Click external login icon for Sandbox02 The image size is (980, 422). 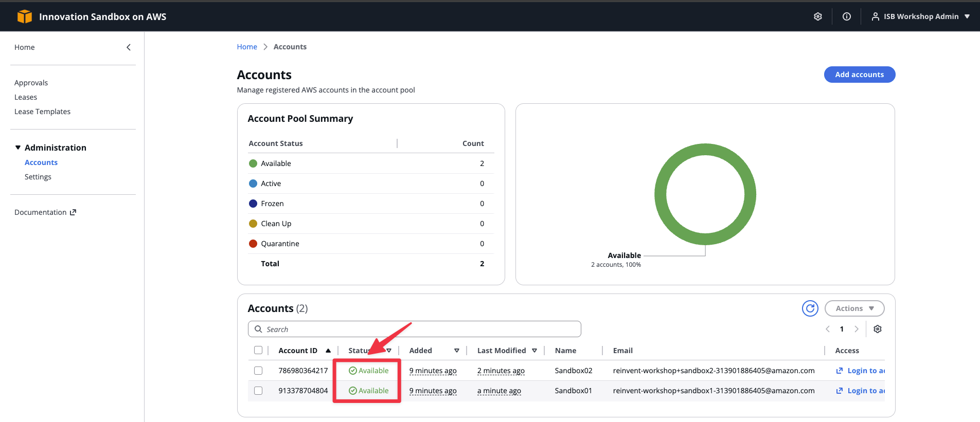coord(839,371)
